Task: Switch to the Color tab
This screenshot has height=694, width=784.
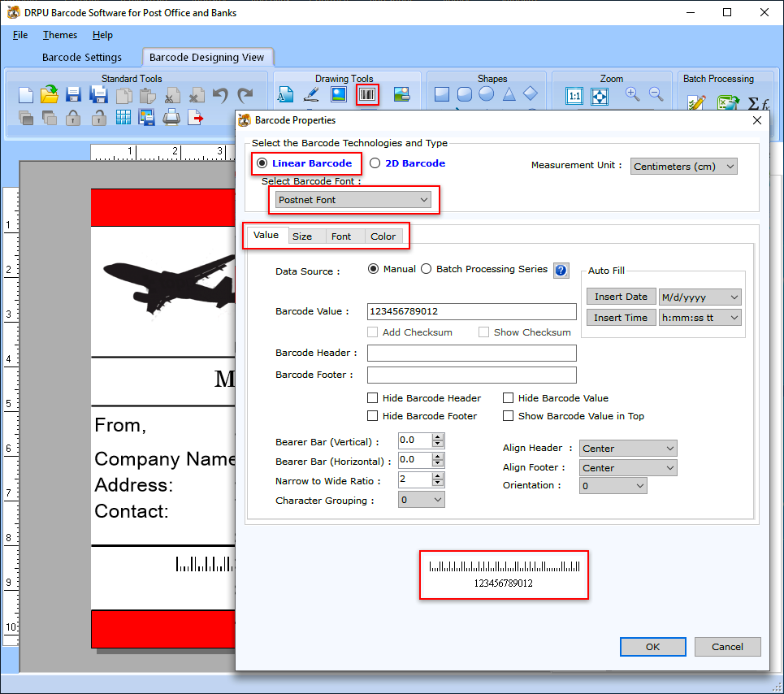Action: pyautogui.click(x=383, y=236)
